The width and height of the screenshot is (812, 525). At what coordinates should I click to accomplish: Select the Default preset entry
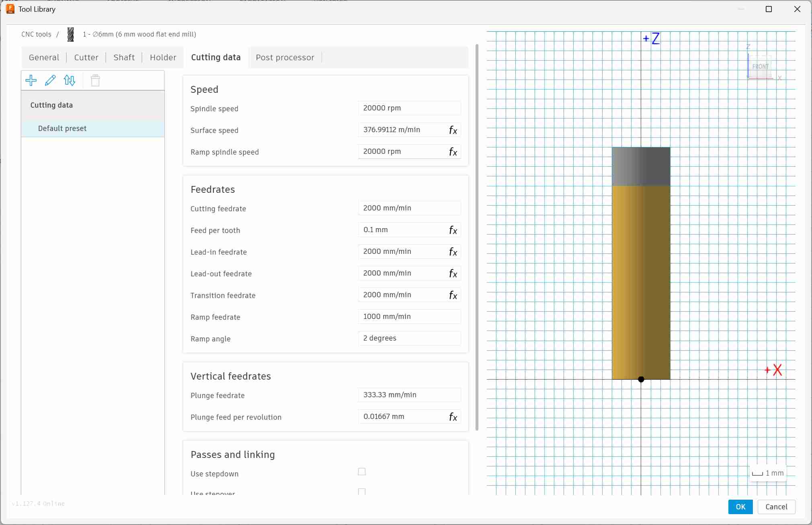click(x=62, y=128)
